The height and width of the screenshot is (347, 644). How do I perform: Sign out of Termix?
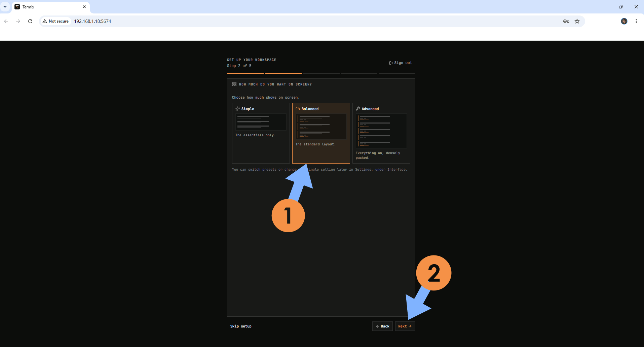click(401, 63)
